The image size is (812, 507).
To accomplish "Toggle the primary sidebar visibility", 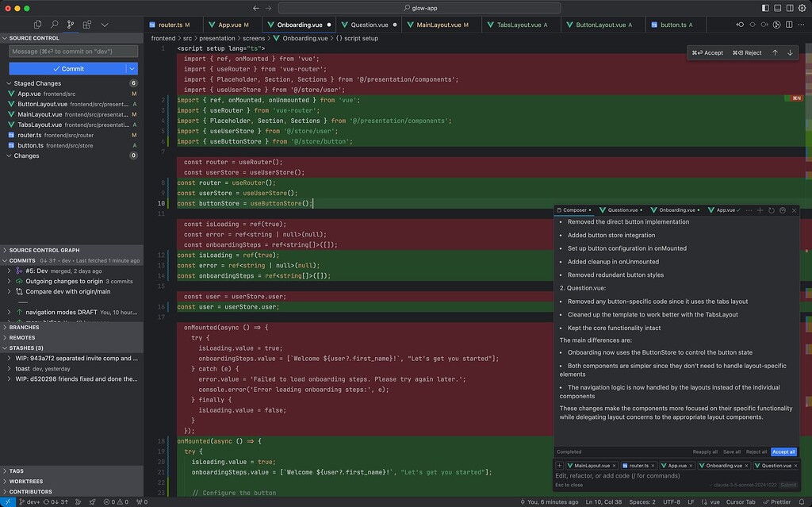I will pyautogui.click(x=765, y=7).
